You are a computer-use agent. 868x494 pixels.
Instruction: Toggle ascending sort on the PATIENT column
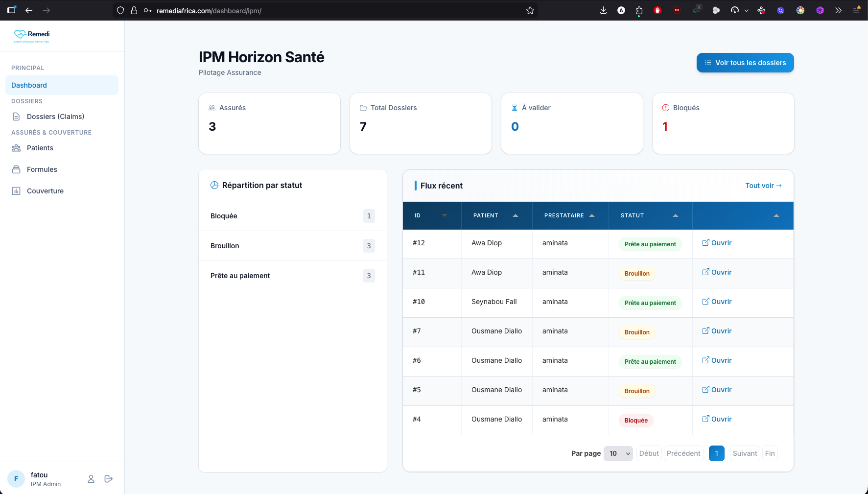click(516, 215)
